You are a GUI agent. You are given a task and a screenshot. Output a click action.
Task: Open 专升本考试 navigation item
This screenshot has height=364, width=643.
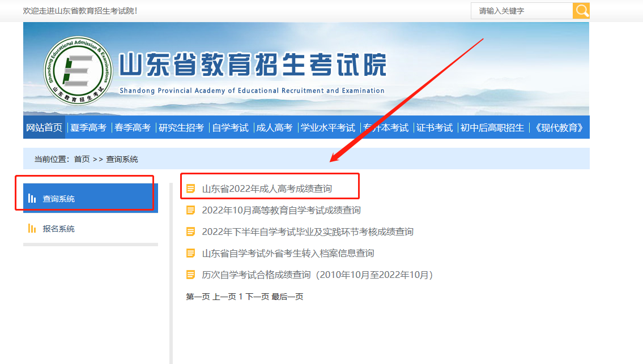[386, 127]
